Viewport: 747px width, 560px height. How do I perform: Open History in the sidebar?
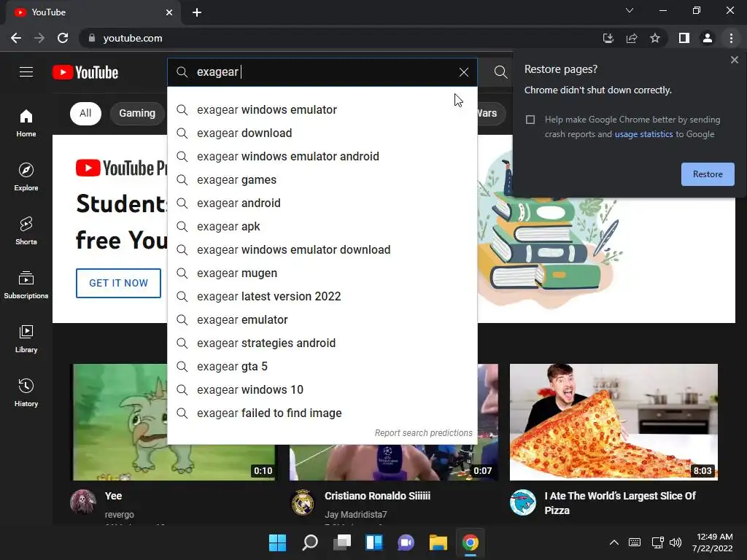[x=26, y=393]
